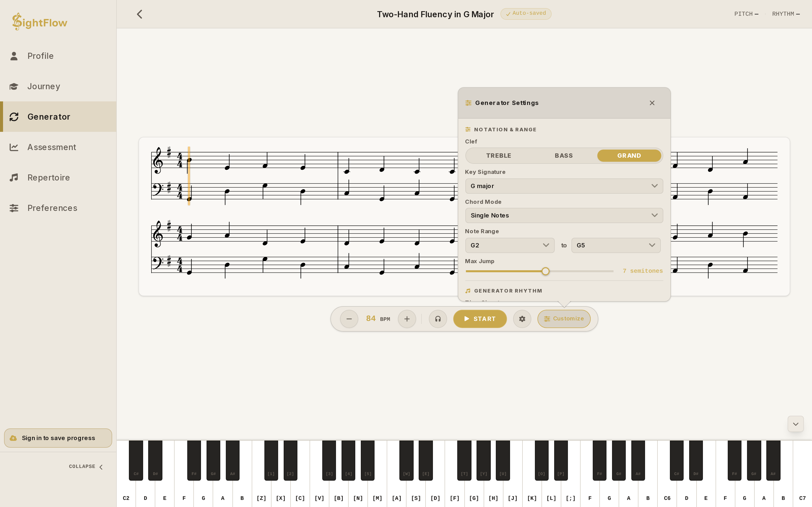The width and height of the screenshot is (812, 507).
Task: Click the Repertoire music note icon
Action: (x=14, y=177)
